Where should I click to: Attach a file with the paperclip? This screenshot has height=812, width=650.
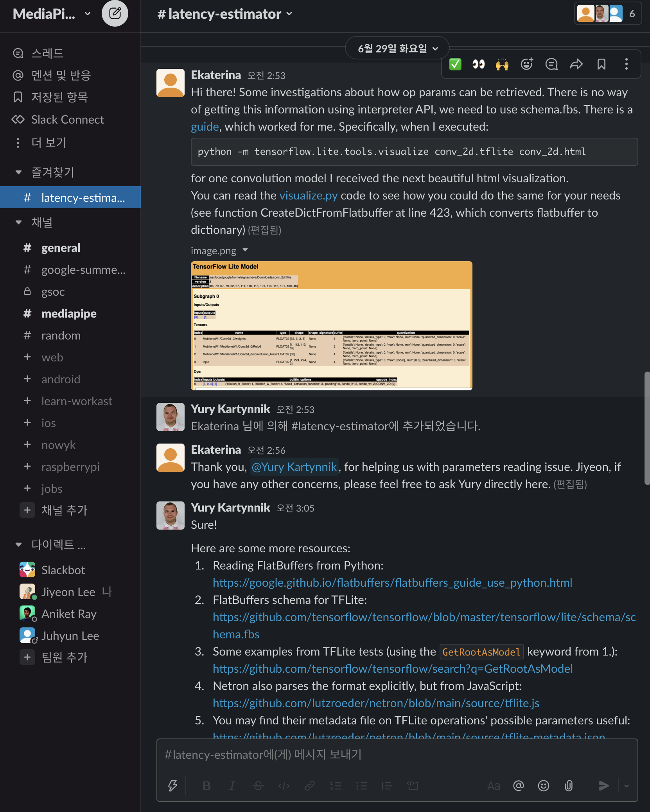(569, 786)
